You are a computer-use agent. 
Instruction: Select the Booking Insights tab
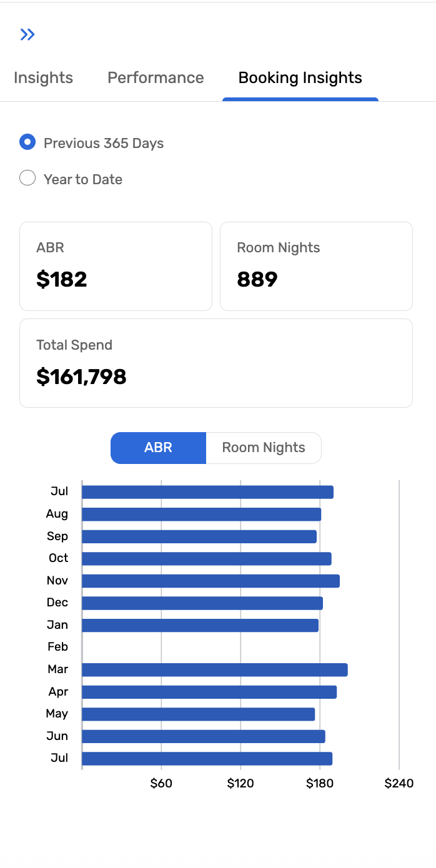tap(300, 78)
